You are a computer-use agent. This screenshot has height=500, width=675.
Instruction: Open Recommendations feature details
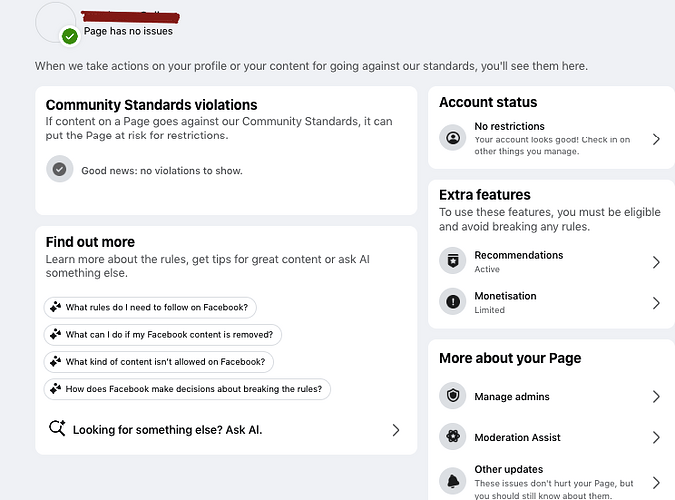(551, 261)
